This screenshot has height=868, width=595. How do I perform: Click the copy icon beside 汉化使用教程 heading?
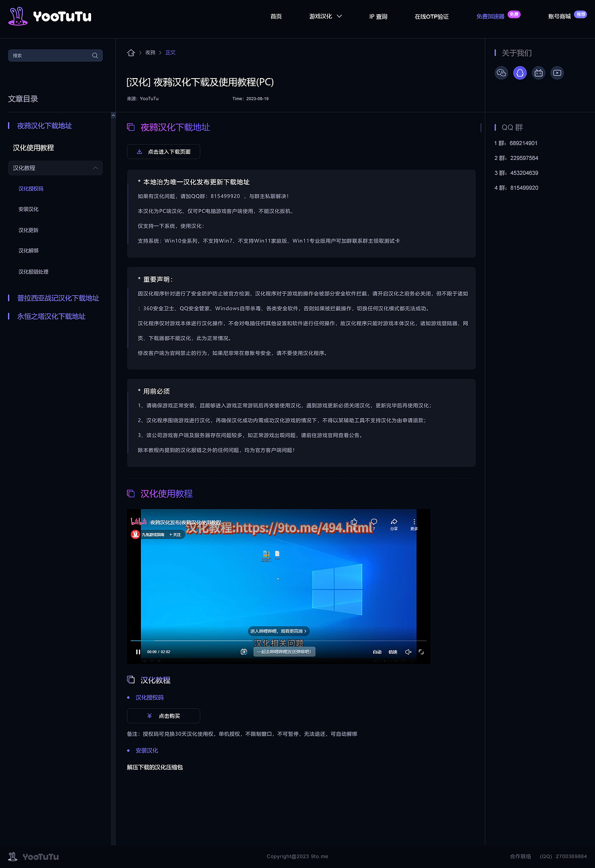click(131, 494)
